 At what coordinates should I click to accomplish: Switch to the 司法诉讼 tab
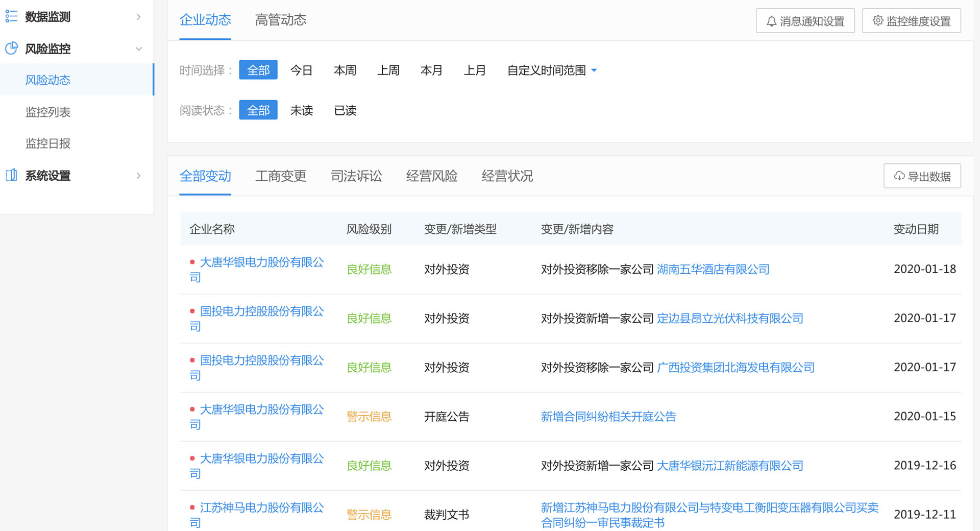pos(356,176)
